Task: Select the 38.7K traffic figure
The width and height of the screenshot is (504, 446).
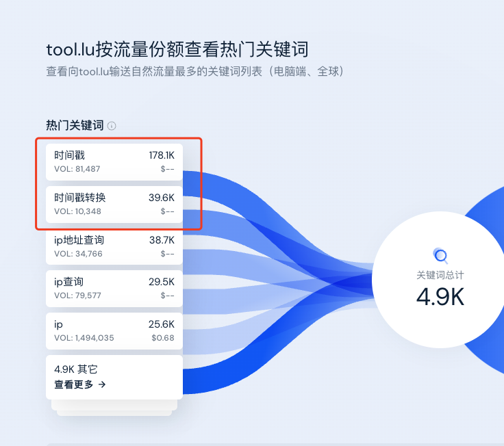Action: [162, 241]
